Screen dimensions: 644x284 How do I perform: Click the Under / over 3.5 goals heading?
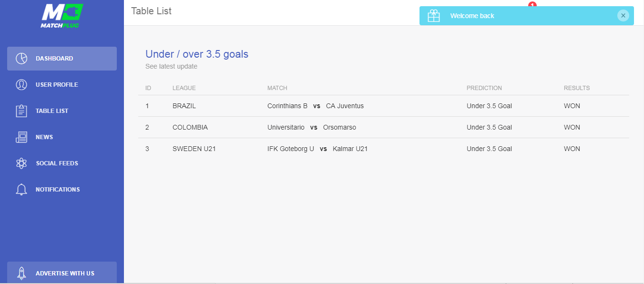click(x=197, y=54)
